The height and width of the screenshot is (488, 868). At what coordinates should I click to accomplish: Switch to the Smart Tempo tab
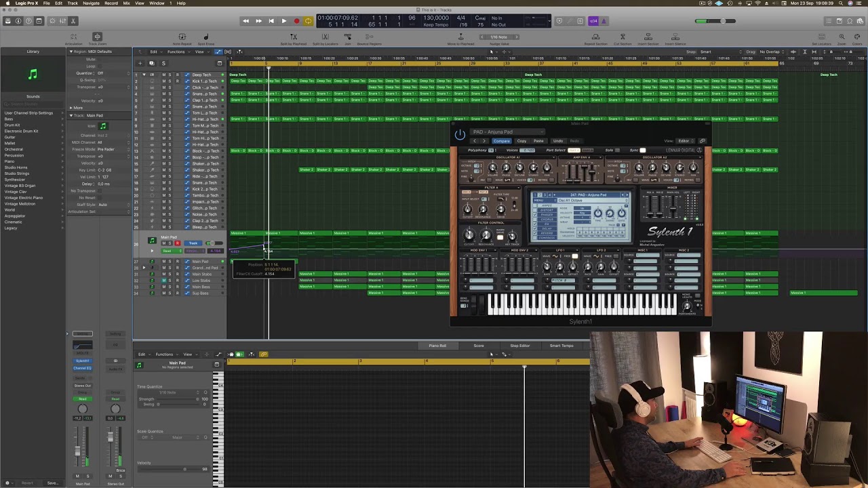[561, 346]
